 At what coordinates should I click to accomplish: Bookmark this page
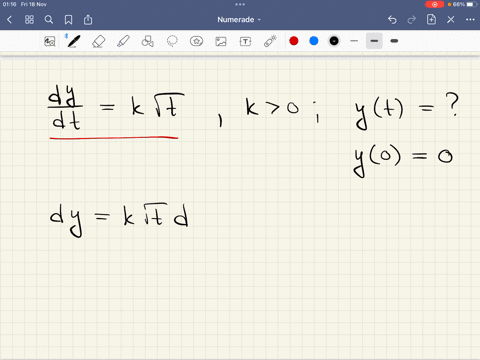68,20
